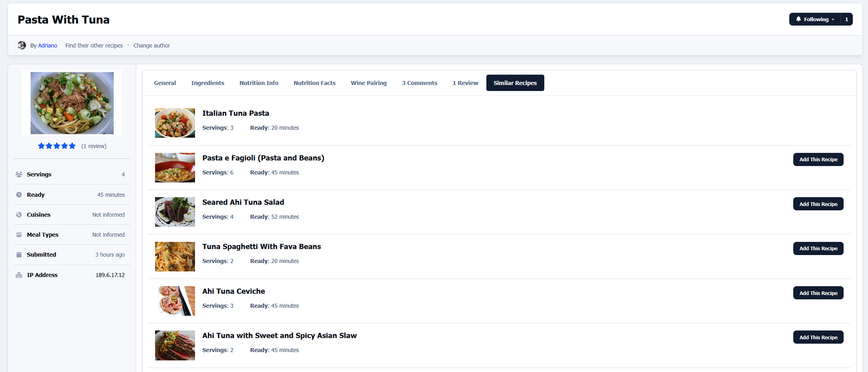The width and height of the screenshot is (868, 372).
Task: Click the Submitted calendar icon
Action: point(19,255)
